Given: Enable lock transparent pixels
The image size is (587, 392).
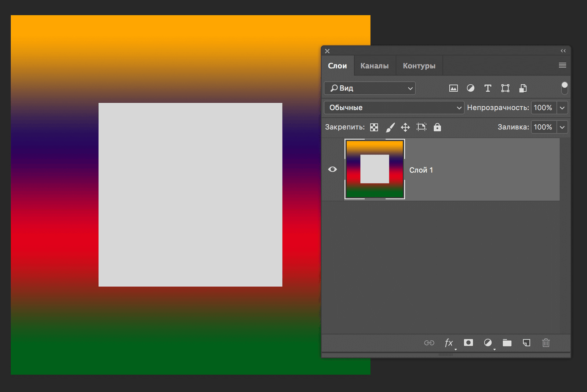Looking at the screenshot, I should coord(374,127).
